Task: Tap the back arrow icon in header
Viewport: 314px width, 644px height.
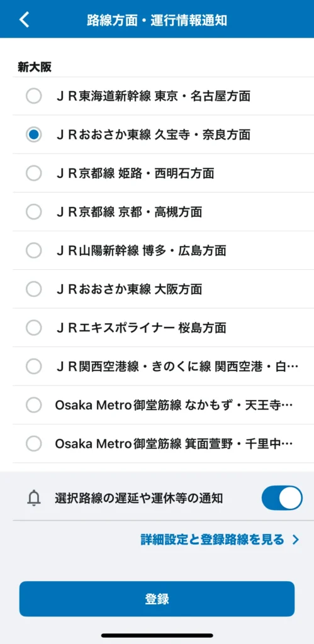Action: coord(25,19)
